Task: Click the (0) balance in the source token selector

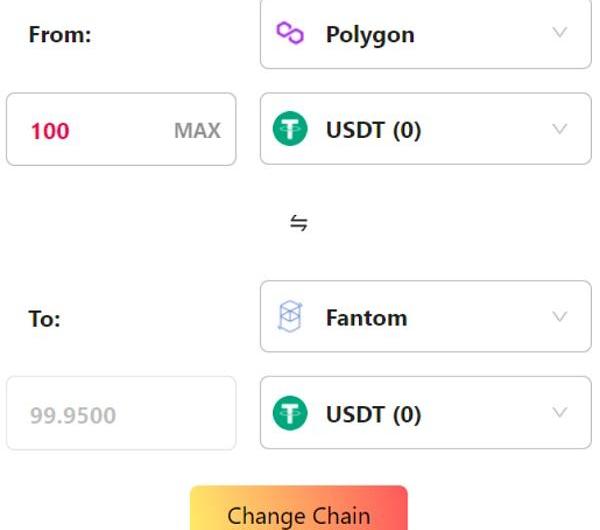Action: pos(406,130)
